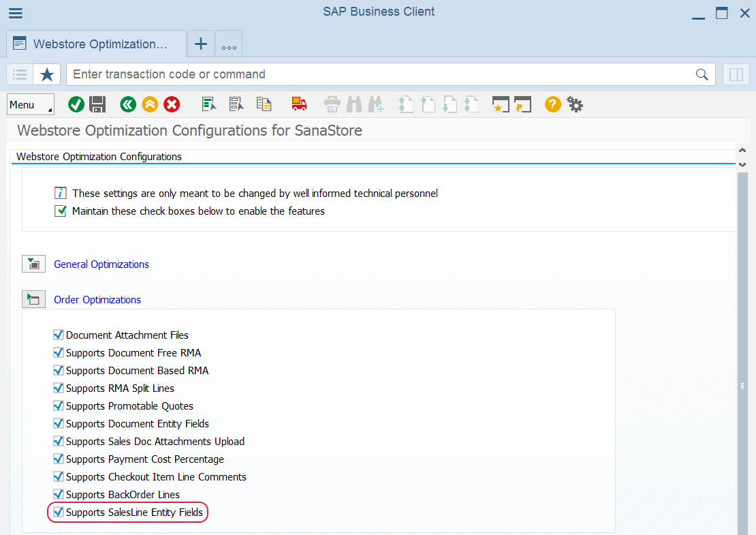This screenshot has height=535, width=756.
Task: Click the green checkmark Enter icon
Action: 76,104
